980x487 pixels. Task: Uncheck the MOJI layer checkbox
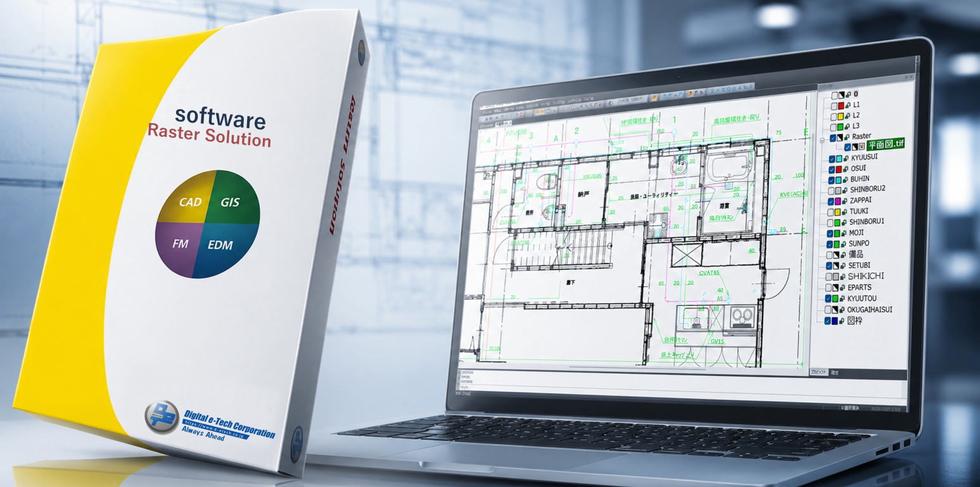click(x=830, y=234)
